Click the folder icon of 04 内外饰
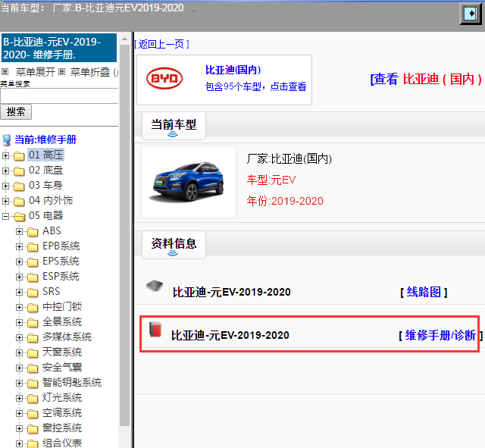 click(19, 202)
